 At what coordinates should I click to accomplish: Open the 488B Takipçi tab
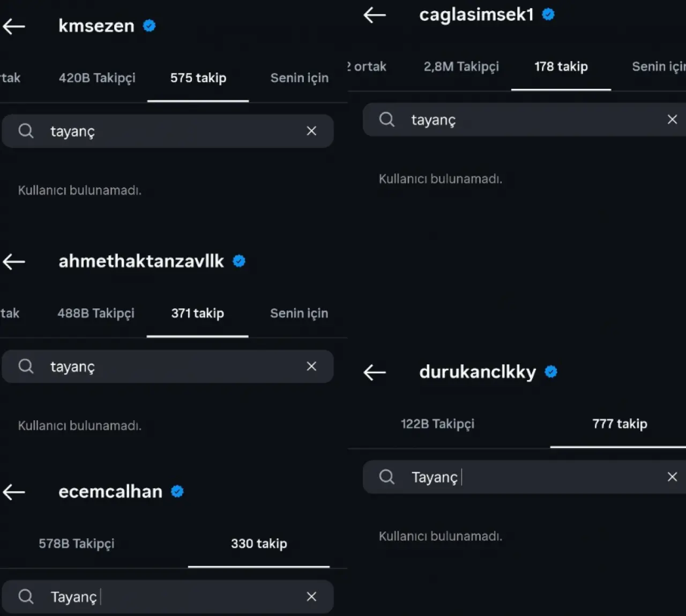click(96, 313)
